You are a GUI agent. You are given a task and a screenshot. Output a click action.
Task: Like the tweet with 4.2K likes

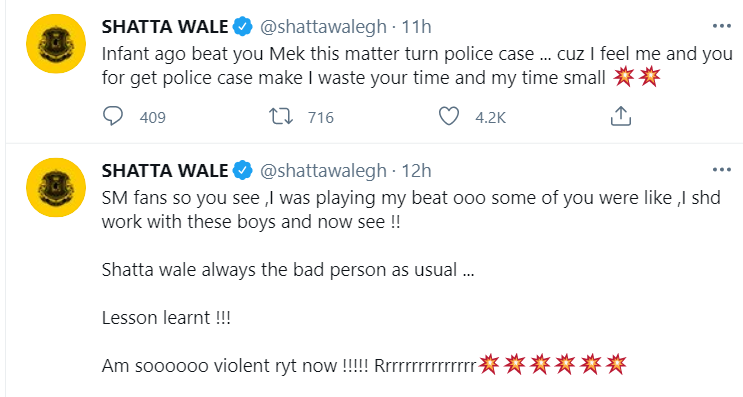click(x=448, y=116)
